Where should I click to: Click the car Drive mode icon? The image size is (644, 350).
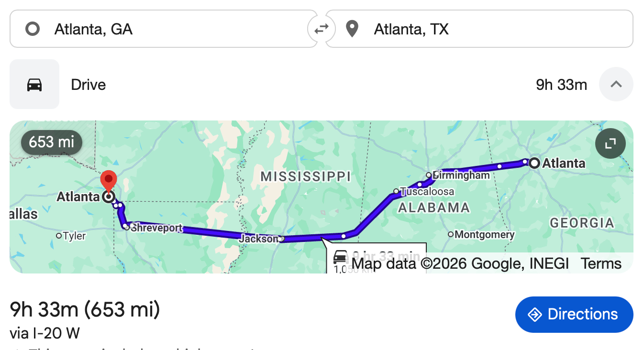pyautogui.click(x=34, y=85)
